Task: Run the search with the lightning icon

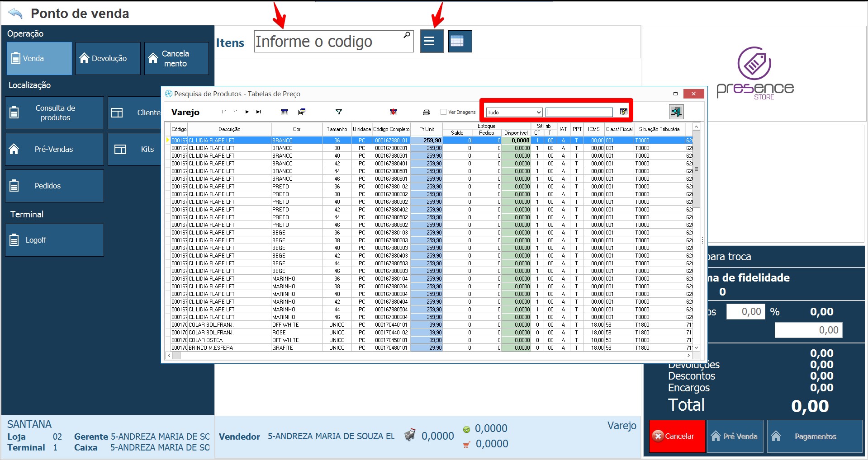Action: point(624,112)
